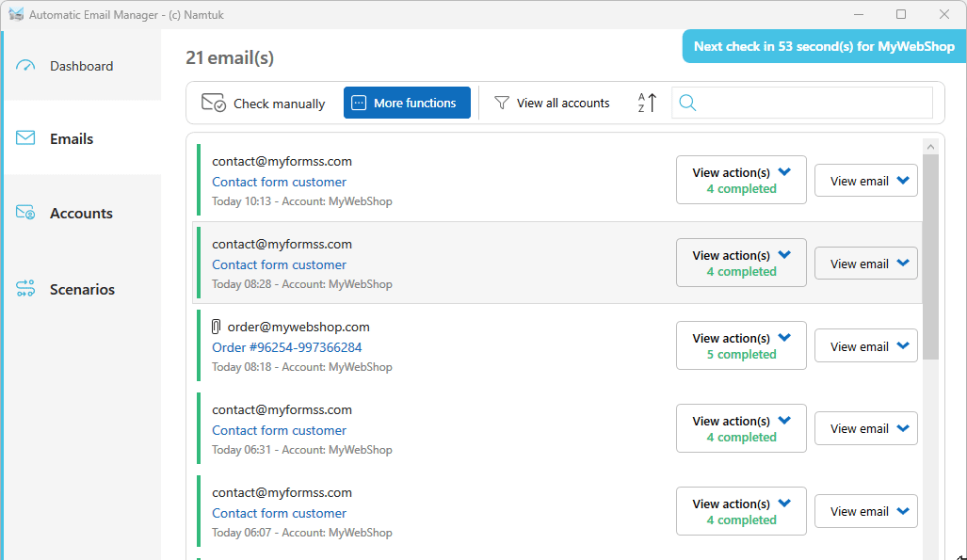Click the email list scrollbar thumb

930,257
